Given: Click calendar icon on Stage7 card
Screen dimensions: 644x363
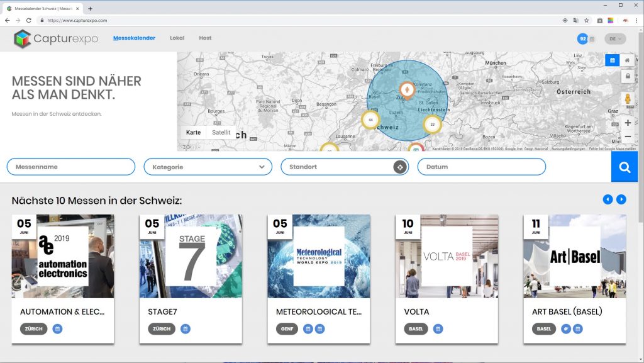Looking at the screenshot, I should click(x=186, y=329).
